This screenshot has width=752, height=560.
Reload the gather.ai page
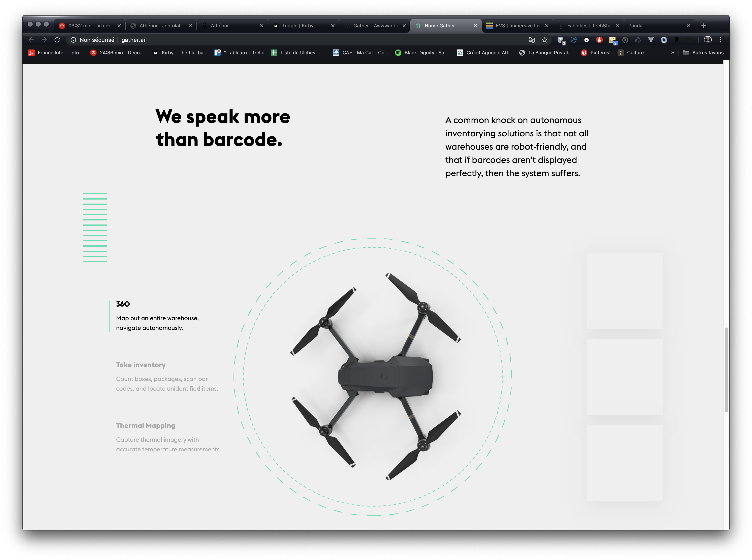pos(57,40)
